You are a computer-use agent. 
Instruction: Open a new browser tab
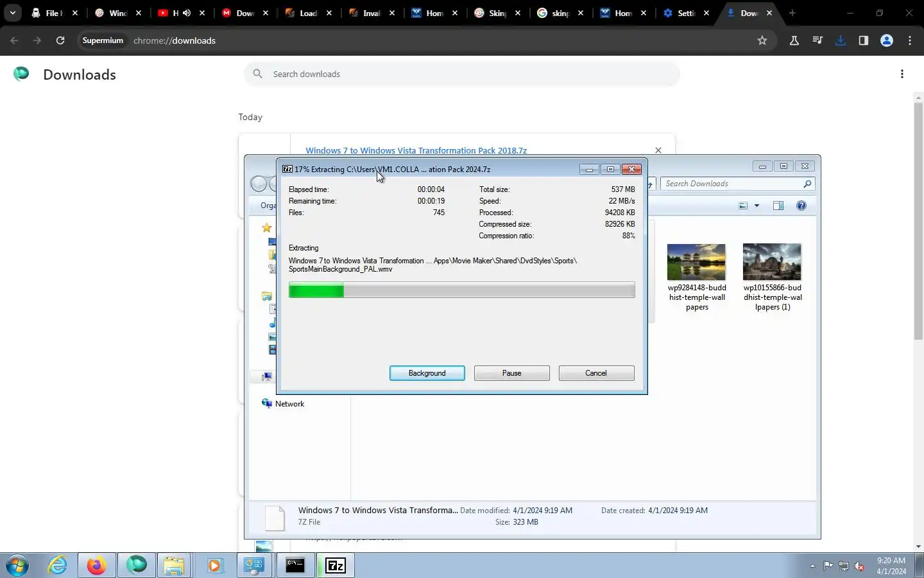click(x=792, y=13)
